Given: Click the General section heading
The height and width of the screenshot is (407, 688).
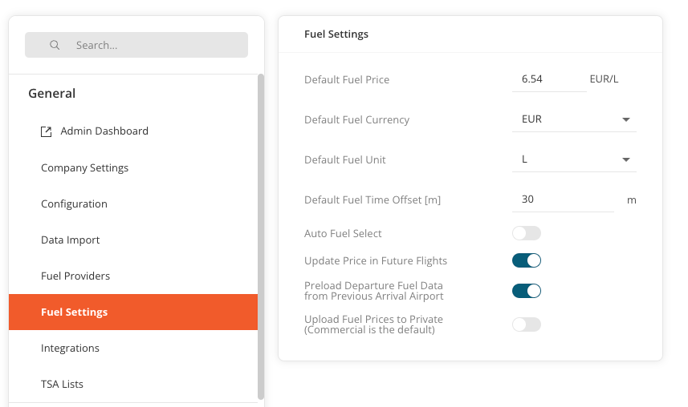Looking at the screenshot, I should [52, 93].
